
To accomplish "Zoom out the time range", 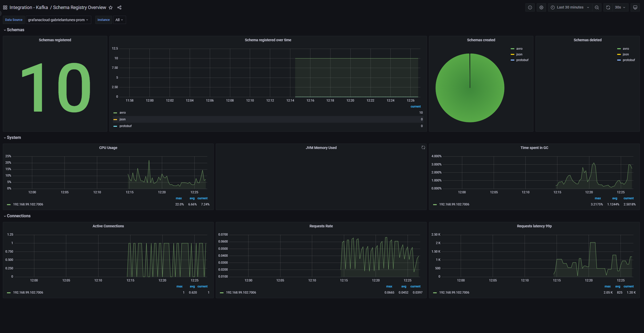I will (x=597, y=7).
